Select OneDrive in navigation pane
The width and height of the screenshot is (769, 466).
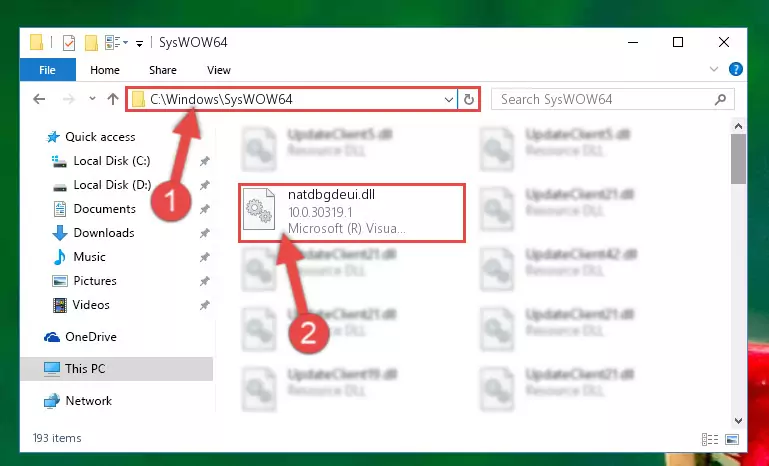click(91, 337)
